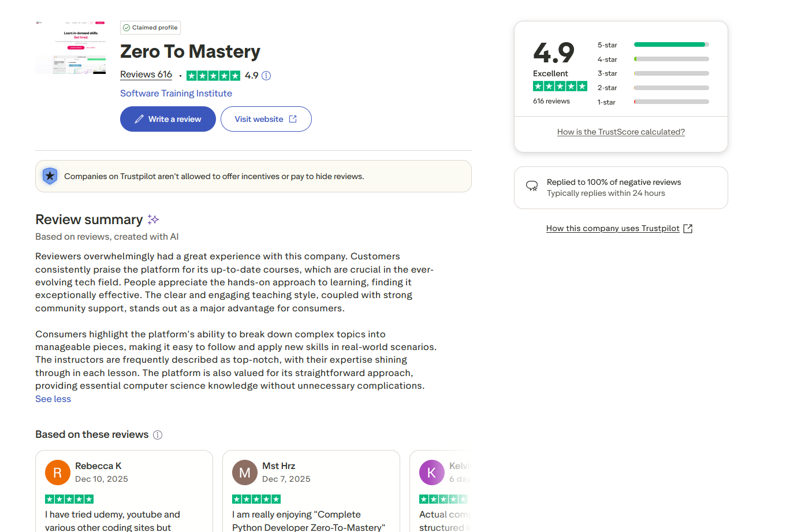Open How is the TrustScore calculated link

tap(621, 132)
